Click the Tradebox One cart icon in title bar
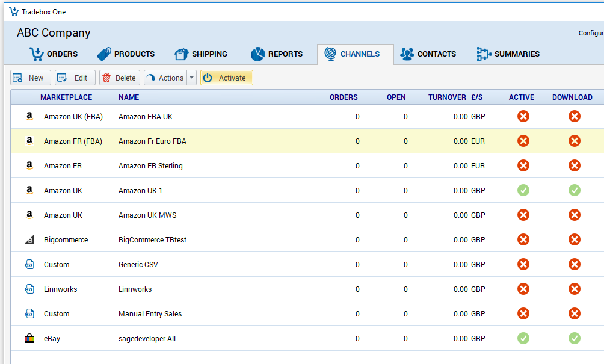This screenshot has height=364, width=604. [x=13, y=11]
